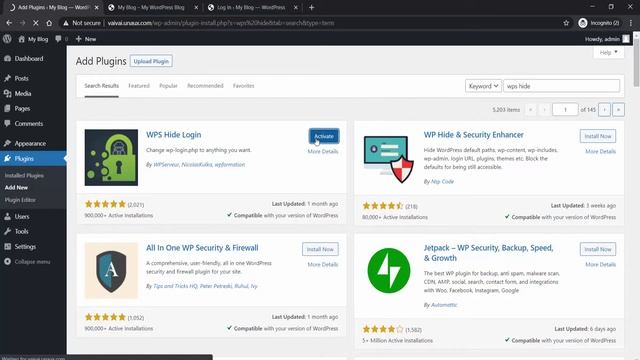
Task: Open Automattic author link
Action: (444, 305)
